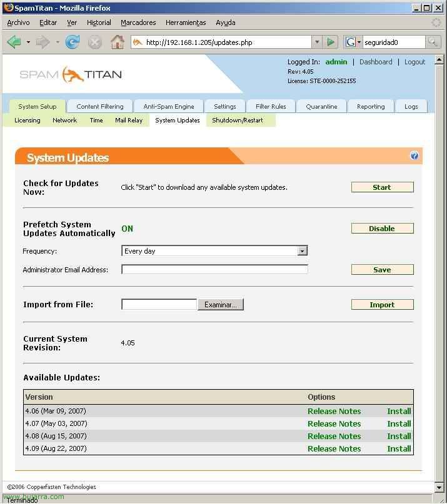Open Release Notes for version 4.07
This screenshot has height=504, width=447.
[x=334, y=423]
